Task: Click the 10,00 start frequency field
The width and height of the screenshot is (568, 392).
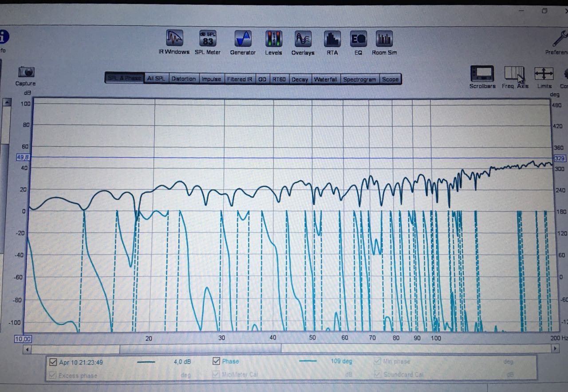Action: pyautogui.click(x=23, y=339)
